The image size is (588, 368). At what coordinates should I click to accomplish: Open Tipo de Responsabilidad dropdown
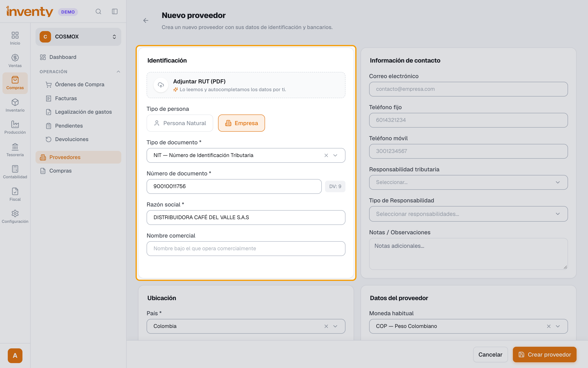[x=468, y=214]
